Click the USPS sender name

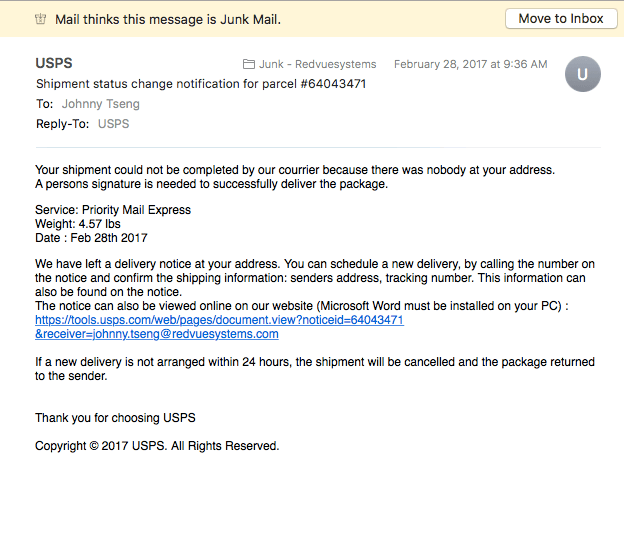pos(54,63)
